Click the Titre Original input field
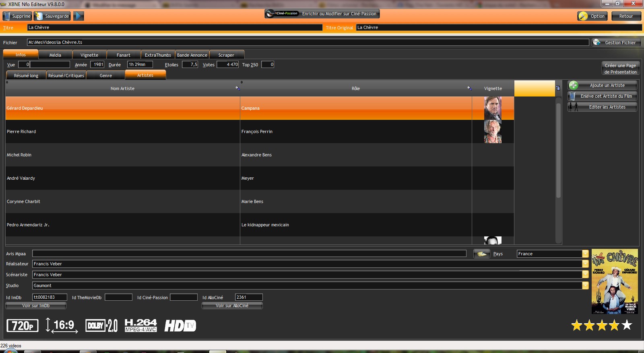644x353 pixels. pyautogui.click(x=499, y=27)
